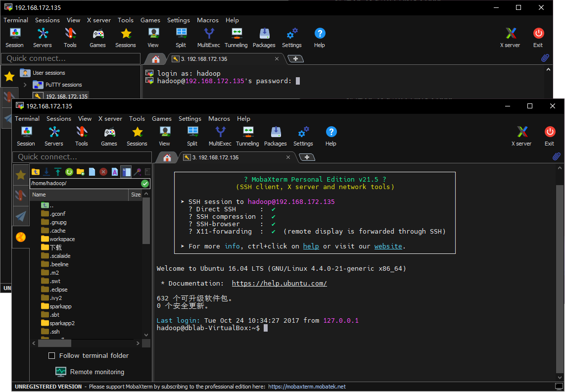This screenshot has width=565, height=392.
Task: Open a new tab with plus in front window
Action: coord(307,157)
